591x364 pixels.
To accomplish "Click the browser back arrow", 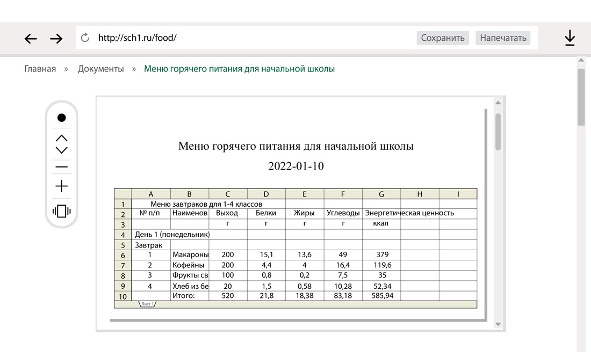I will coord(31,38).
